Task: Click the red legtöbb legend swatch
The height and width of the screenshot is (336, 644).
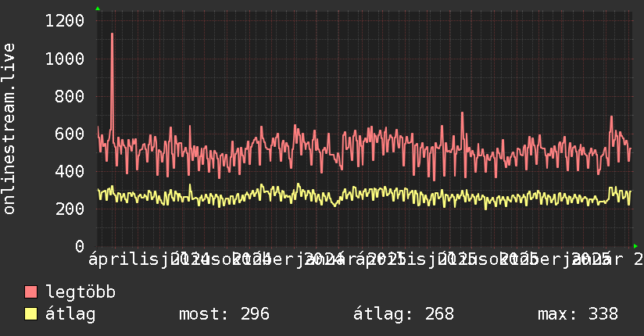Action: click(x=30, y=292)
